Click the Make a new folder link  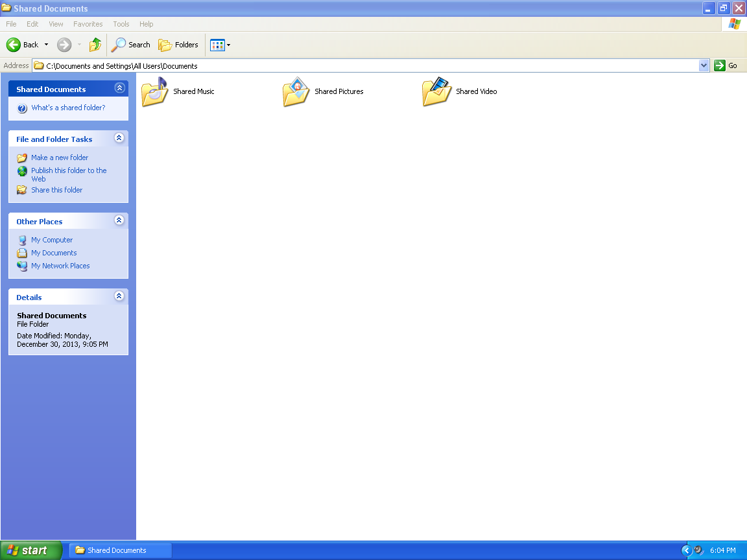[x=60, y=157]
